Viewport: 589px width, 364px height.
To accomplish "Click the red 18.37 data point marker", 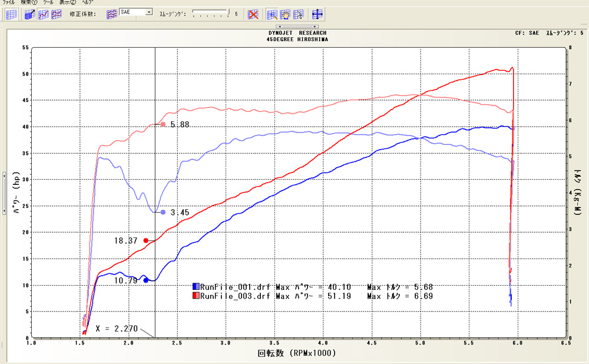I will [x=145, y=240].
